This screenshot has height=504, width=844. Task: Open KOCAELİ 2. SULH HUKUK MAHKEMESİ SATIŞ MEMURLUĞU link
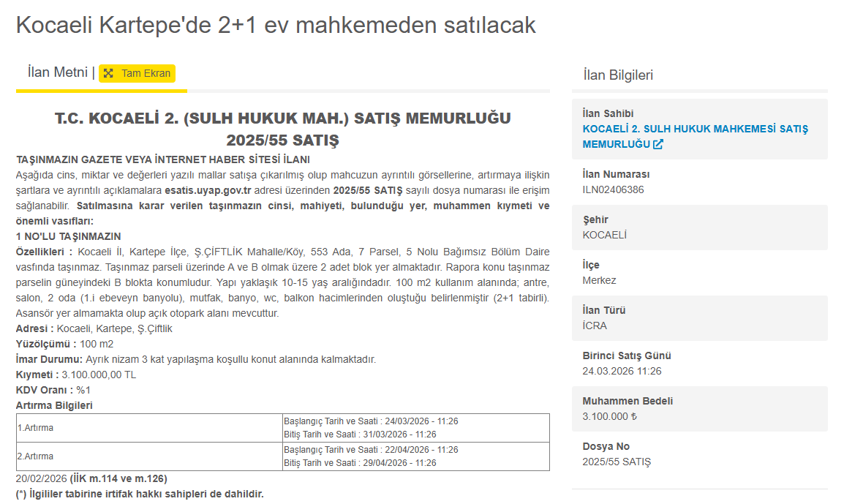695,137
